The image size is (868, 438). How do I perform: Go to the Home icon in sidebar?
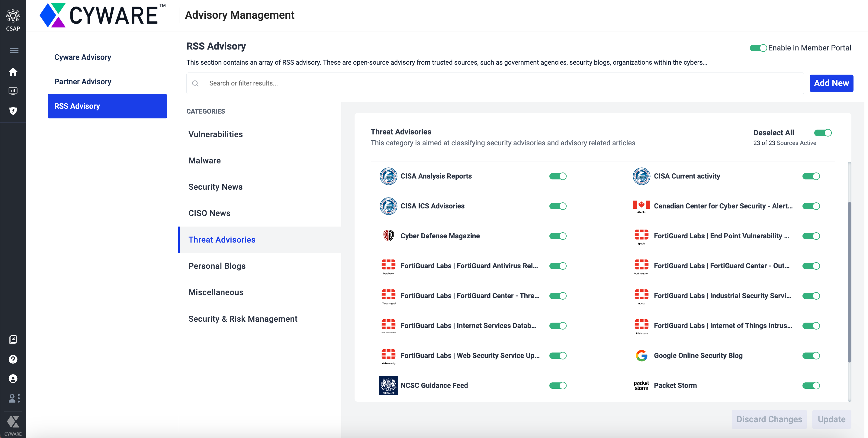point(13,72)
